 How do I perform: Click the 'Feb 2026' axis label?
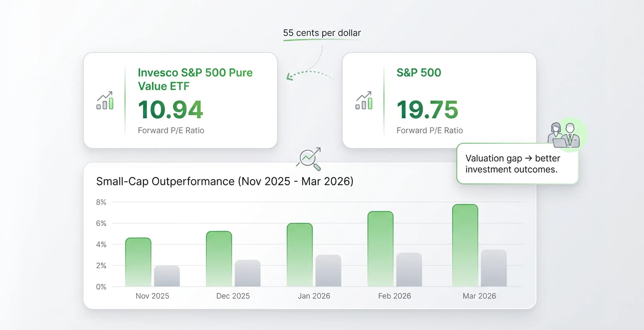[x=395, y=296]
